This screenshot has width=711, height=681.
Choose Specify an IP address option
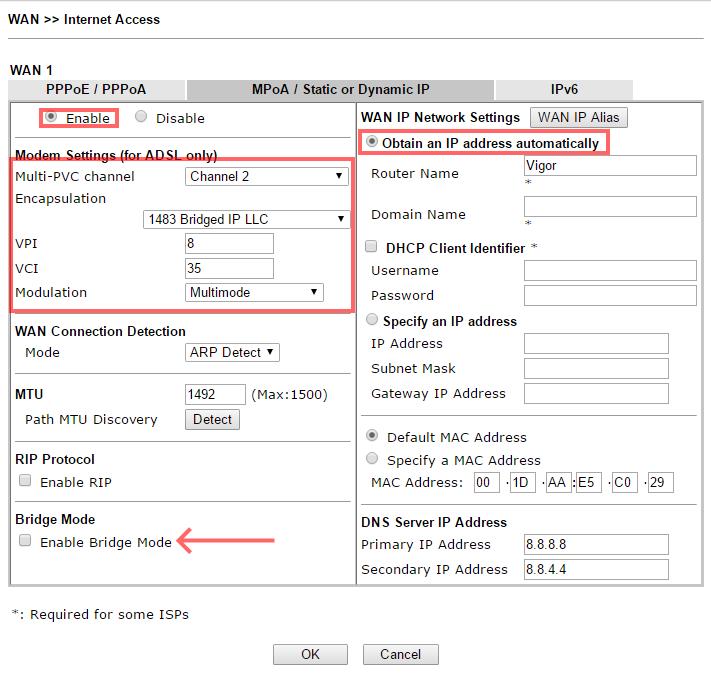click(372, 321)
